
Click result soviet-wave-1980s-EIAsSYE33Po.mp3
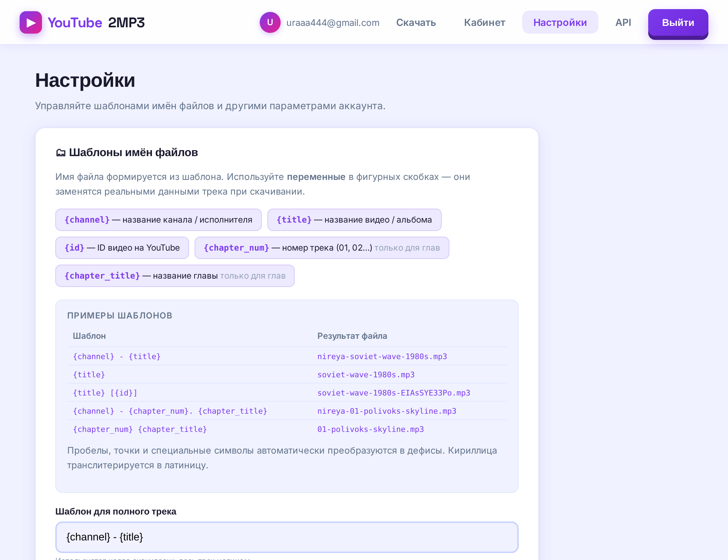[x=394, y=393]
